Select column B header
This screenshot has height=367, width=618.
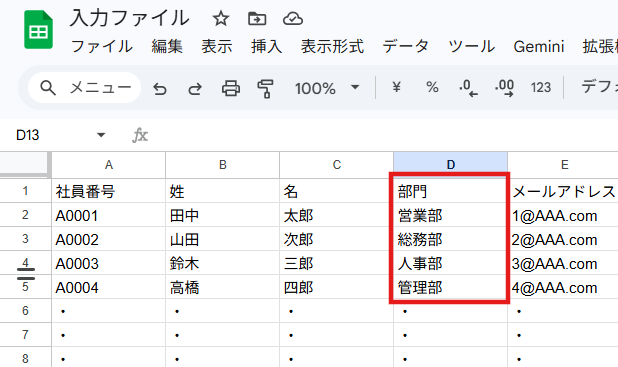click(223, 165)
